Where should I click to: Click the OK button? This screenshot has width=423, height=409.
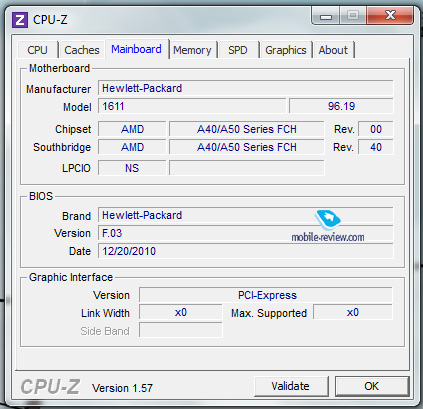click(372, 386)
